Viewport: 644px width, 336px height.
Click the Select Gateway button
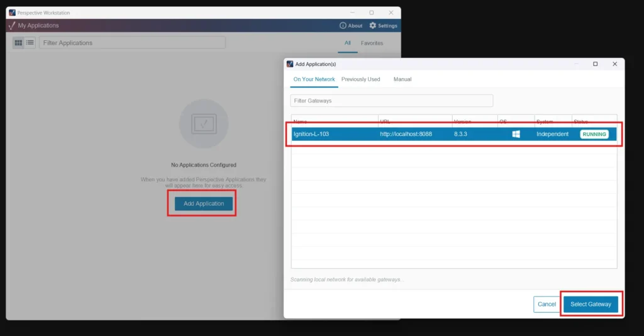click(x=591, y=305)
